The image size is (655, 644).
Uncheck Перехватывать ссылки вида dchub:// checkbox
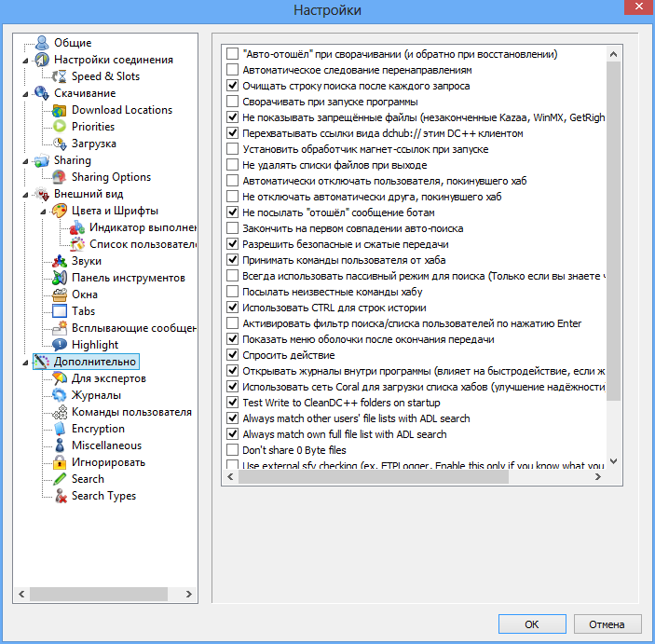point(232,133)
